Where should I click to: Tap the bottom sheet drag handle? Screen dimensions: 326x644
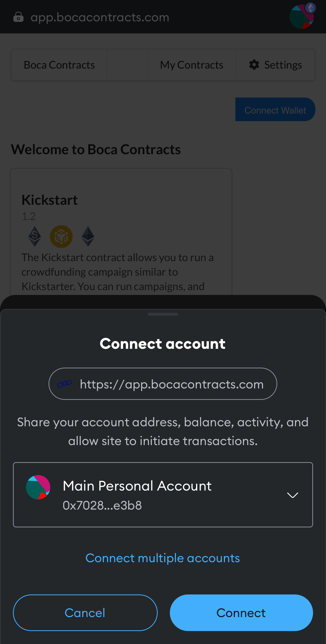pyautogui.click(x=163, y=314)
